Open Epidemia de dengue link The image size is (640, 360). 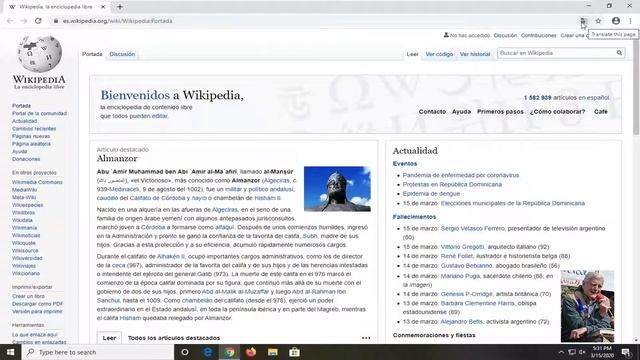431,193
